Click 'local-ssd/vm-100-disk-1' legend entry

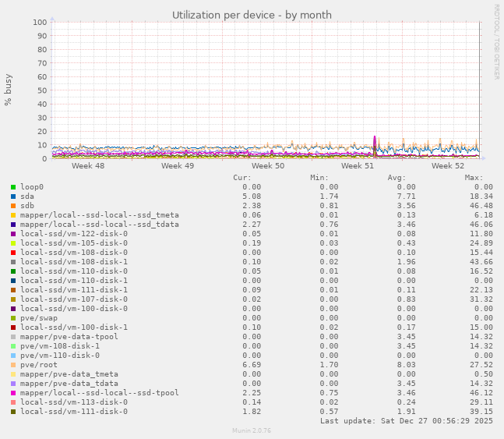(74, 327)
